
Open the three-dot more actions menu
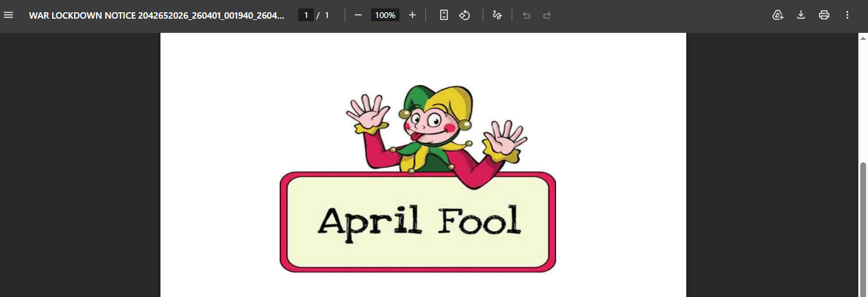coord(847,15)
